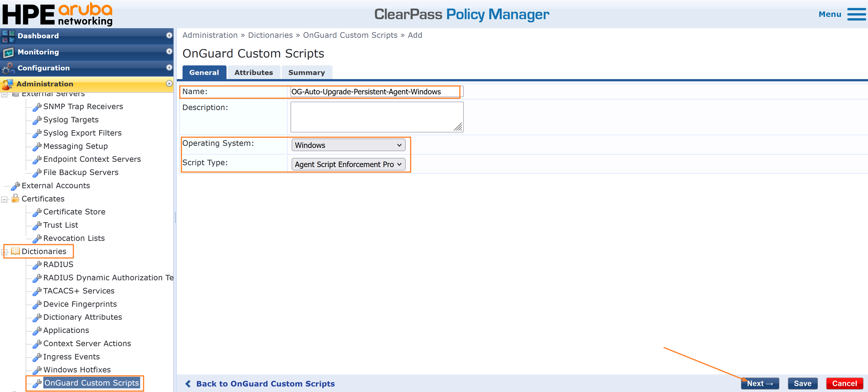The width and height of the screenshot is (868, 392).
Task: Open the hamburger Menu icon
Action: [x=856, y=14]
